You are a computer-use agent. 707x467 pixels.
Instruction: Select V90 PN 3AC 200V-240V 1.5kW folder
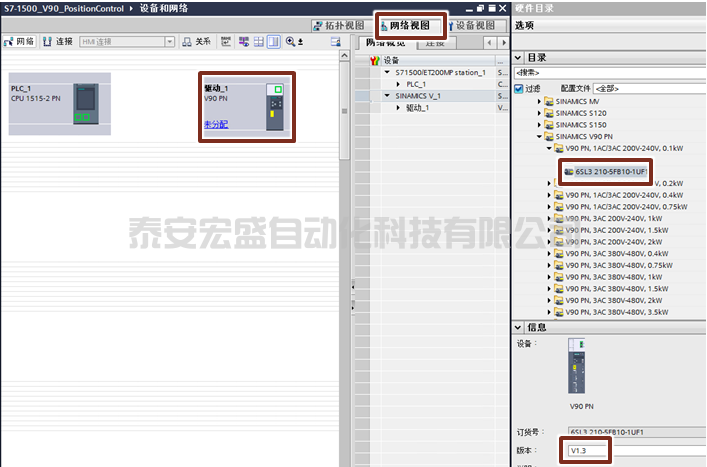coord(617,230)
